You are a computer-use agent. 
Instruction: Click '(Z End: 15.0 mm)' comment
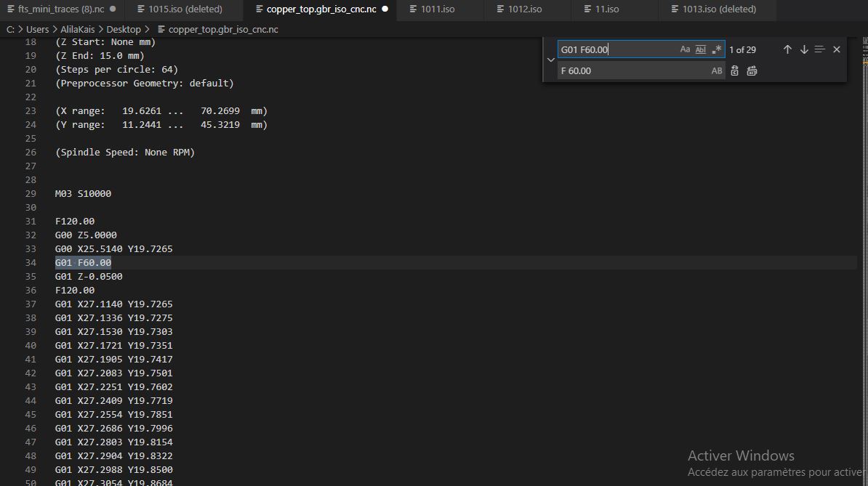100,55
